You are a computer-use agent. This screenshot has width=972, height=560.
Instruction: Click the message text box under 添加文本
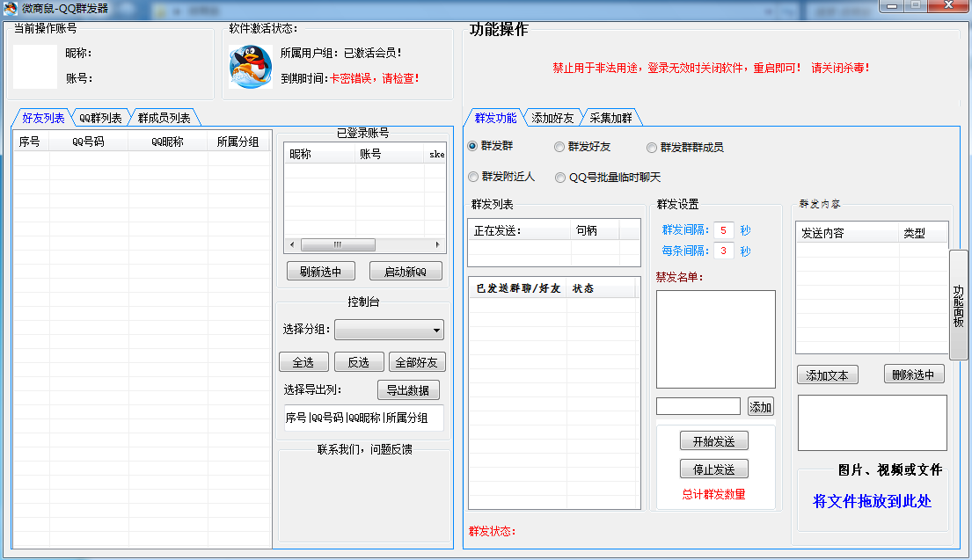(x=873, y=423)
